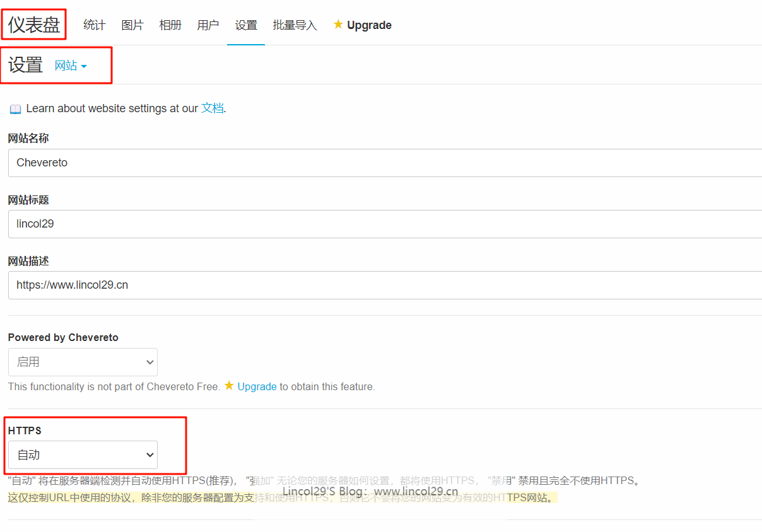762x532 pixels.
Task: Switch to the 统计 tab
Action: click(95, 25)
